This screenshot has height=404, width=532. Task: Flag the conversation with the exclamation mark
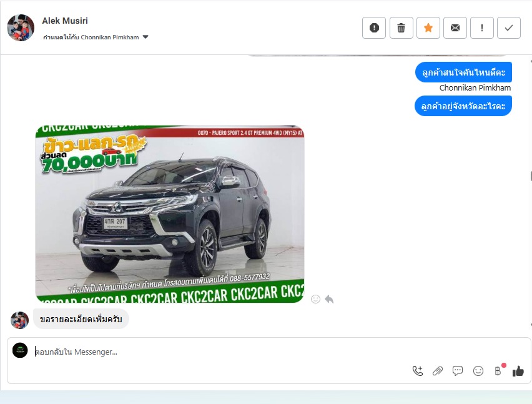point(482,28)
